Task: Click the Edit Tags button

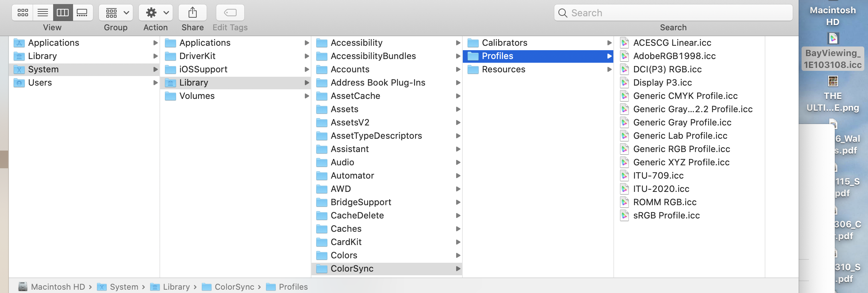Action: (x=230, y=13)
